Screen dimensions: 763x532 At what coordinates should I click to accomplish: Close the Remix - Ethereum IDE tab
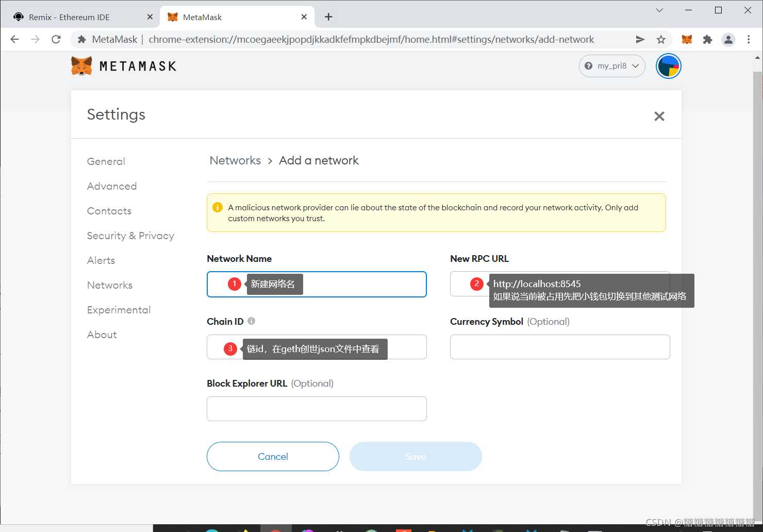point(150,17)
